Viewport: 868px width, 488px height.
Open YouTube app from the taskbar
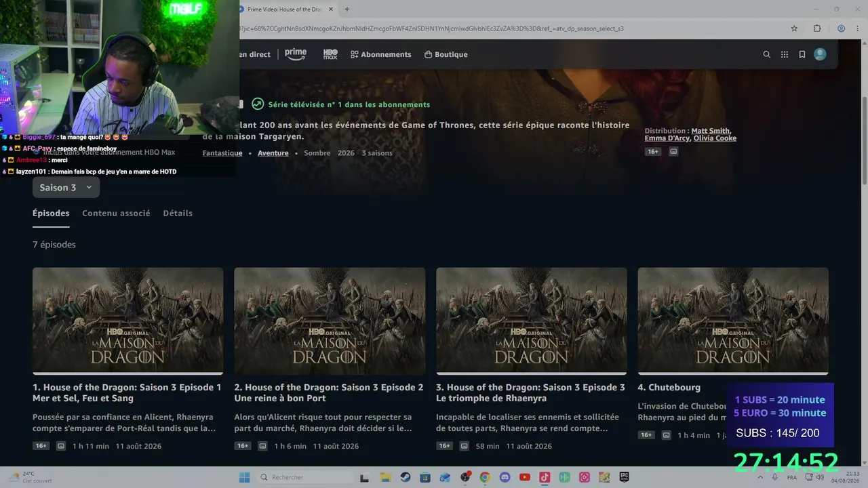click(x=524, y=477)
